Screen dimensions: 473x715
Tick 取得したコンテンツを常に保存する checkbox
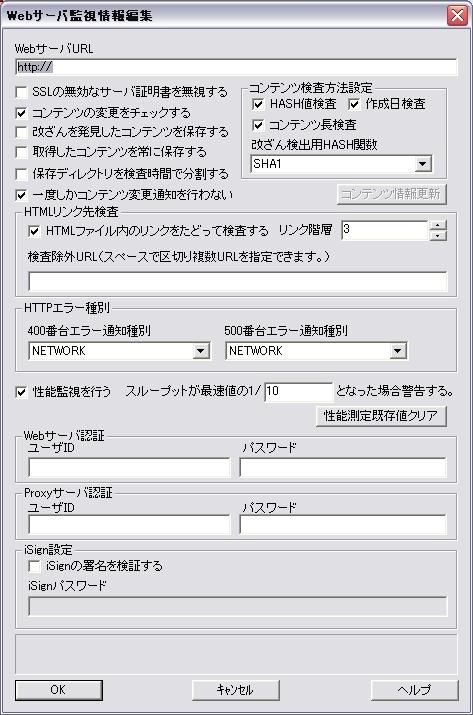click(22, 152)
